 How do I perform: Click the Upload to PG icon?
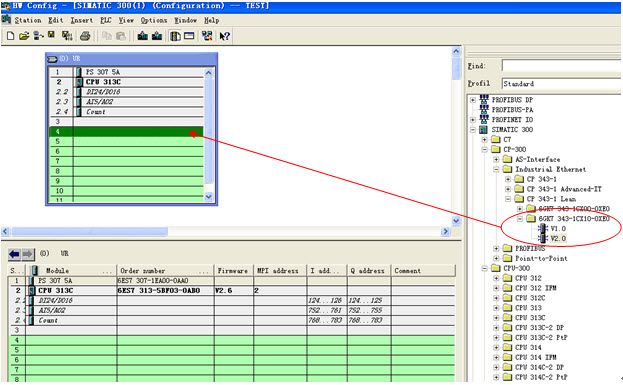tap(157, 36)
